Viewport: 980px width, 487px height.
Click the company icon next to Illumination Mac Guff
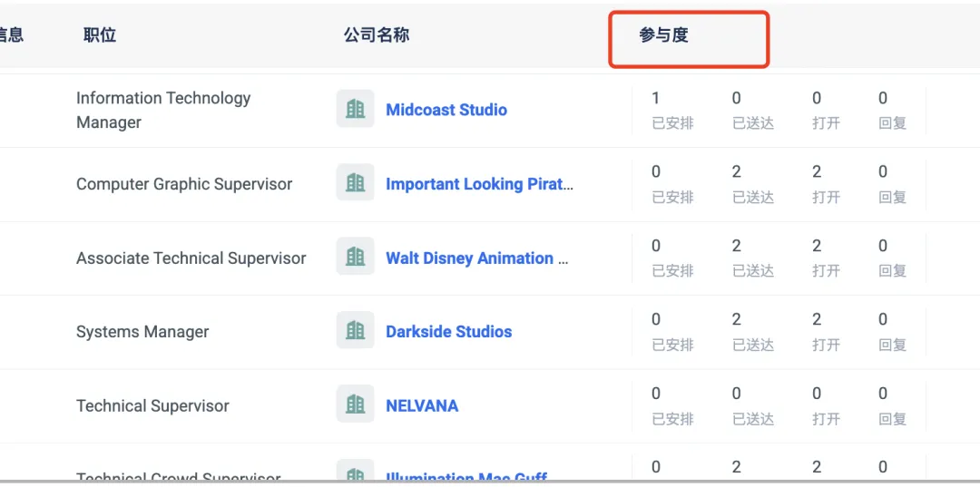tap(355, 473)
